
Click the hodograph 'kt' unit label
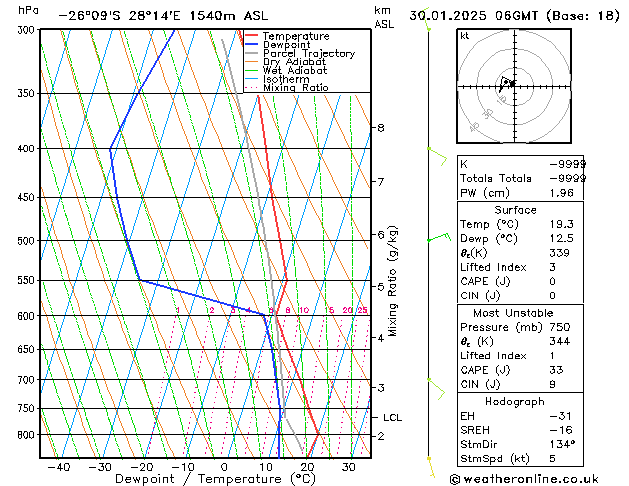465,36
